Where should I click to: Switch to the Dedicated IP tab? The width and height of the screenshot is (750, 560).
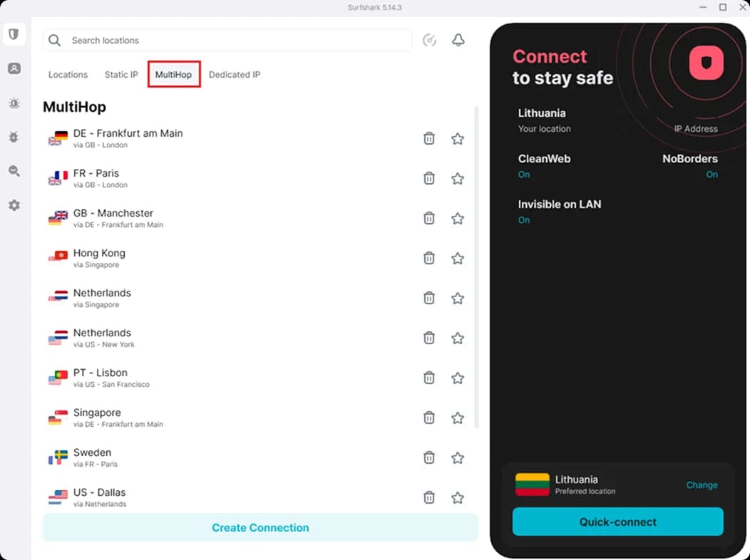click(x=234, y=74)
